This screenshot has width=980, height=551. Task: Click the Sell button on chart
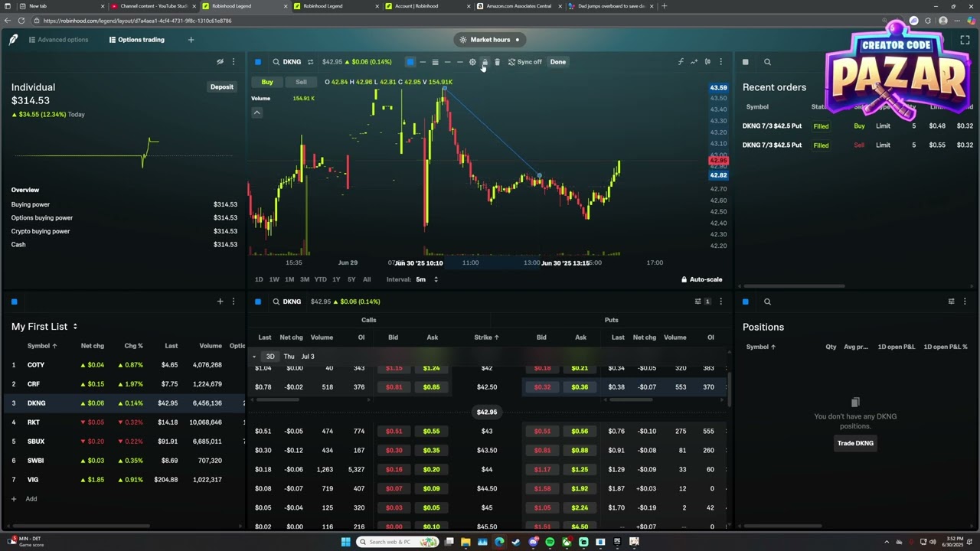coord(301,82)
